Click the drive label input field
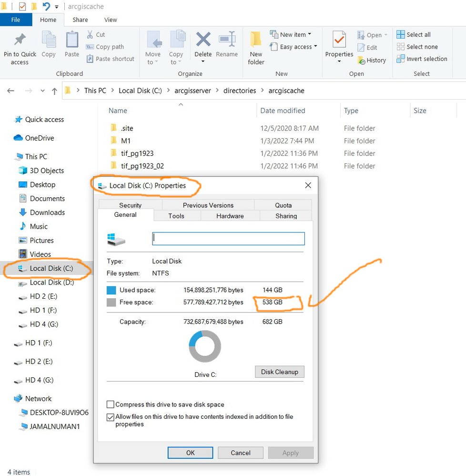Screen dimensions: 466x476 click(x=228, y=239)
